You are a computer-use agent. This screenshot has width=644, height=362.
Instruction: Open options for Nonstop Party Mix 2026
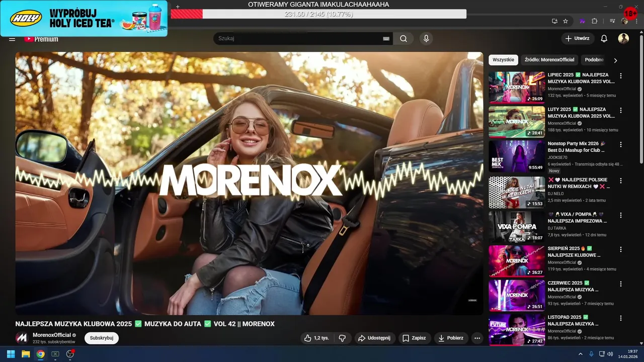click(621, 144)
